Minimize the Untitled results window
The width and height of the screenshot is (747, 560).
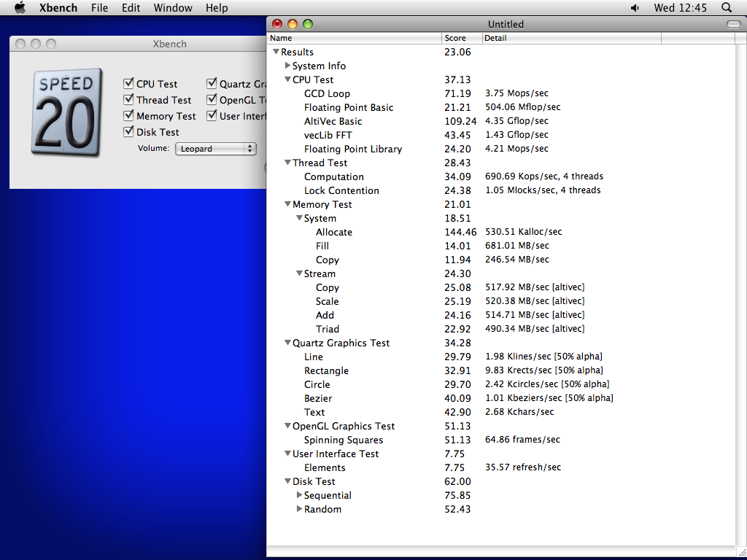point(293,24)
